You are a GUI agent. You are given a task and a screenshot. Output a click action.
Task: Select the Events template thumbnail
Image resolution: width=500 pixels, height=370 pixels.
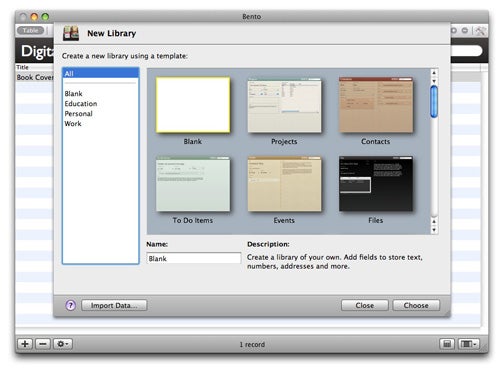pos(284,184)
